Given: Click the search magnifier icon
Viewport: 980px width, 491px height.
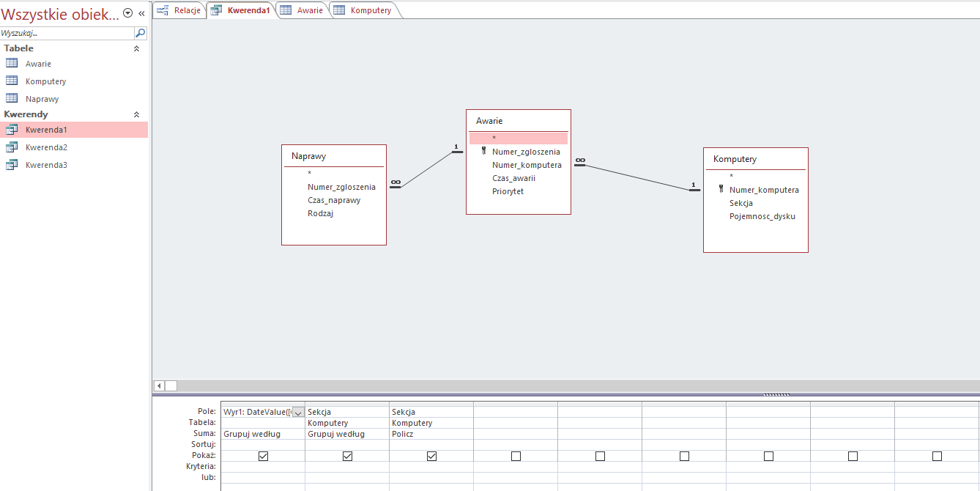Looking at the screenshot, I should point(141,33).
